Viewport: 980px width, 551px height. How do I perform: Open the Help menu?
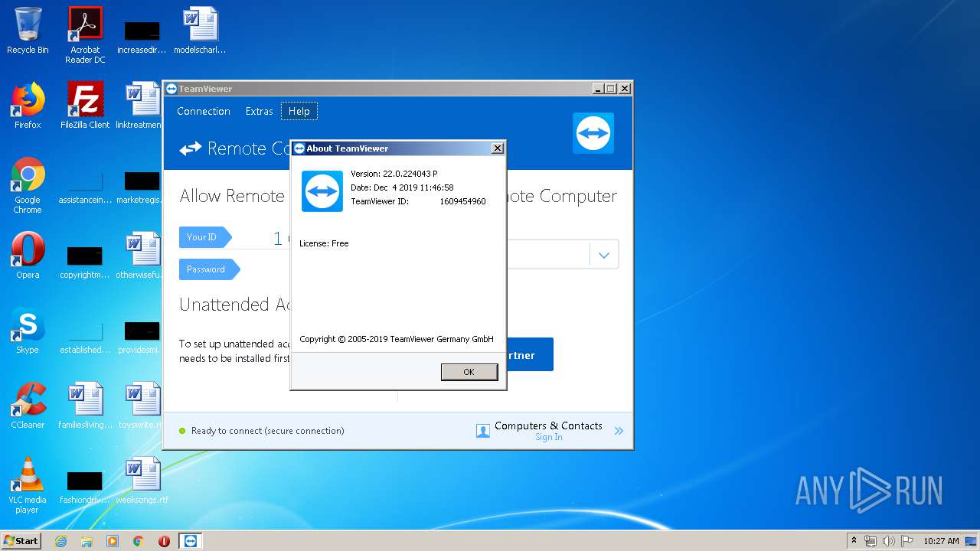pyautogui.click(x=299, y=111)
